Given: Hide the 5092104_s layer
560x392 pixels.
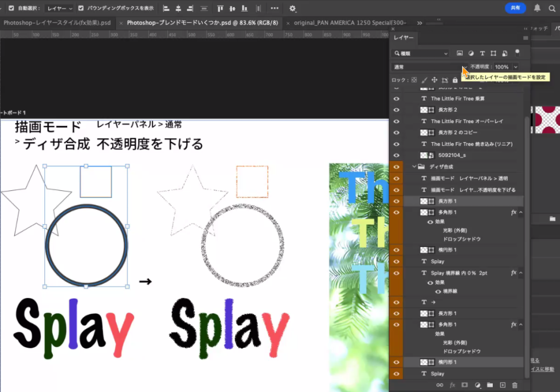Looking at the screenshot, I should (396, 155).
